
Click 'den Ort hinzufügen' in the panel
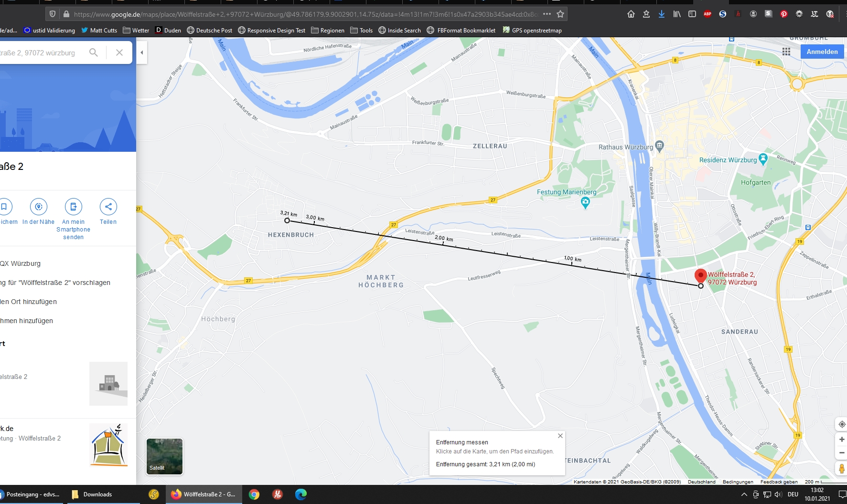click(x=29, y=302)
